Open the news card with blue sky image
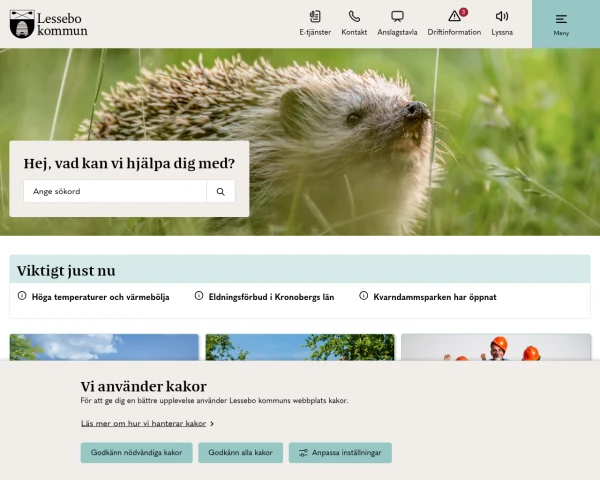This screenshot has height=480, width=600. click(104, 347)
